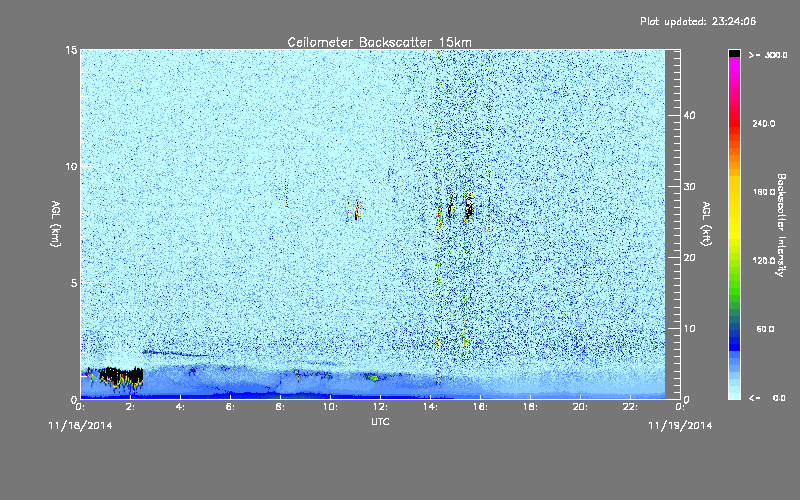Click the 120.0 colorbar label
800x500 pixels.
tap(764, 260)
